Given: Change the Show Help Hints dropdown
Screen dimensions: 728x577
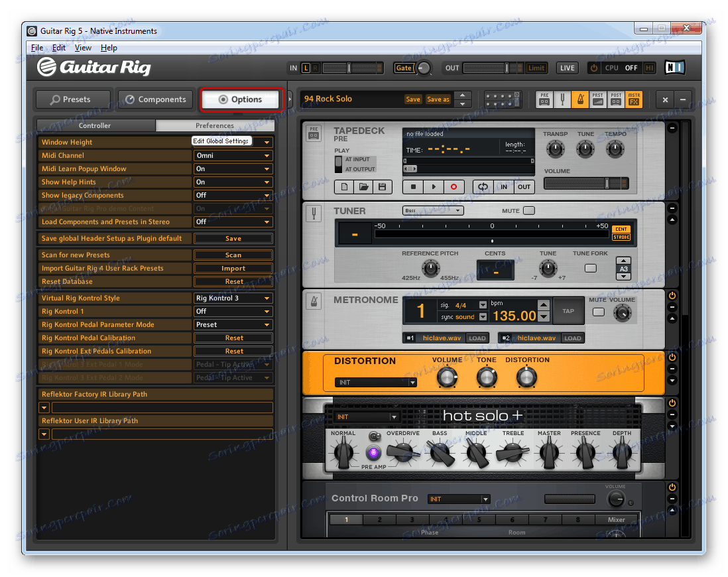Looking at the screenshot, I should 233,182.
